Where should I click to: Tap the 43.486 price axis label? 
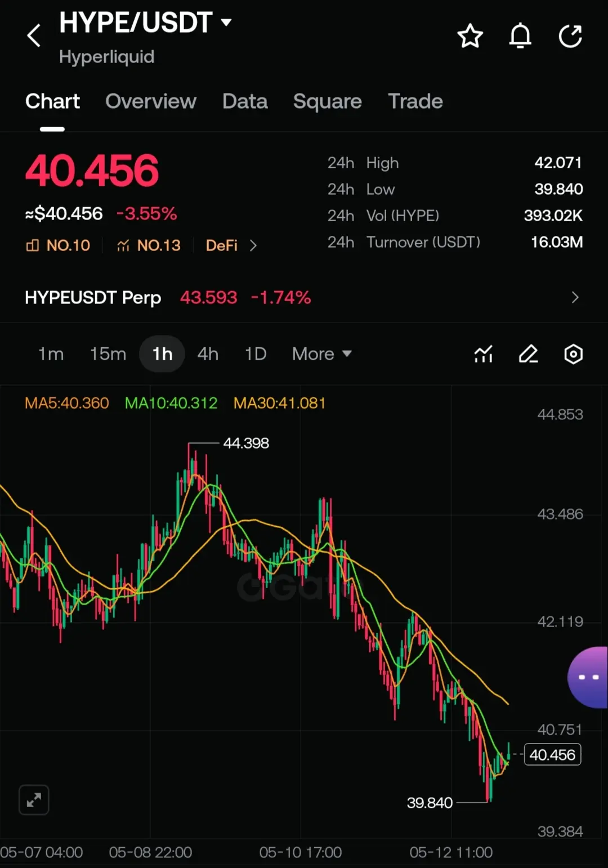tap(560, 514)
